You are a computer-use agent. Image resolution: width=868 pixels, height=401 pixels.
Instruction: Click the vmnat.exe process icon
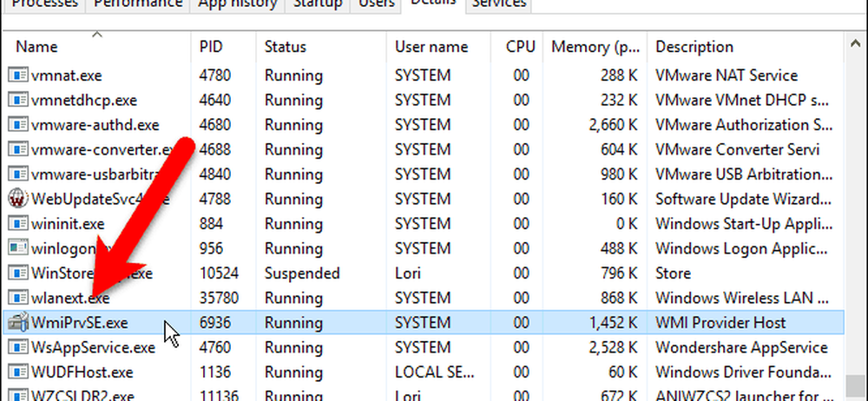coord(17,76)
